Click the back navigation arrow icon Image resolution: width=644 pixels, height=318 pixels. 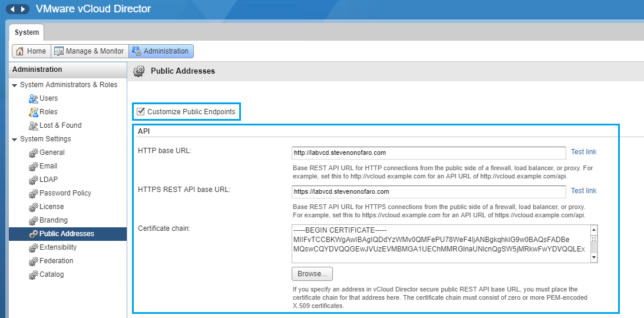(12, 9)
